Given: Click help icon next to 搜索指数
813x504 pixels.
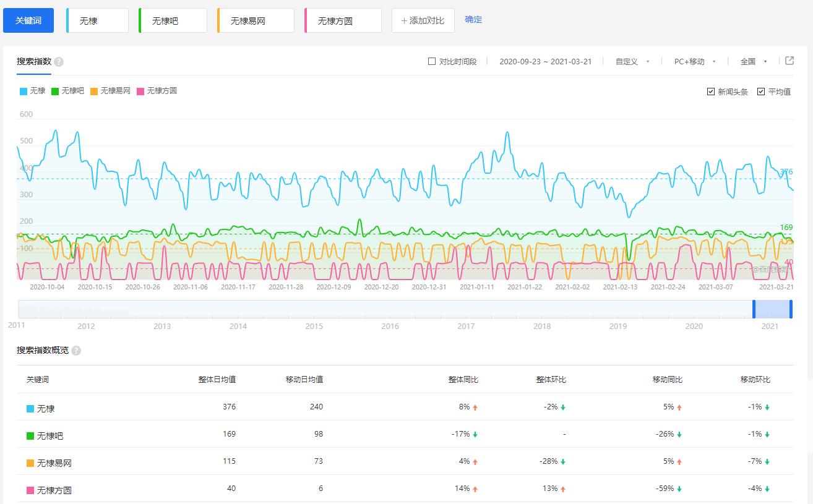Looking at the screenshot, I should pyautogui.click(x=59, y=62).
